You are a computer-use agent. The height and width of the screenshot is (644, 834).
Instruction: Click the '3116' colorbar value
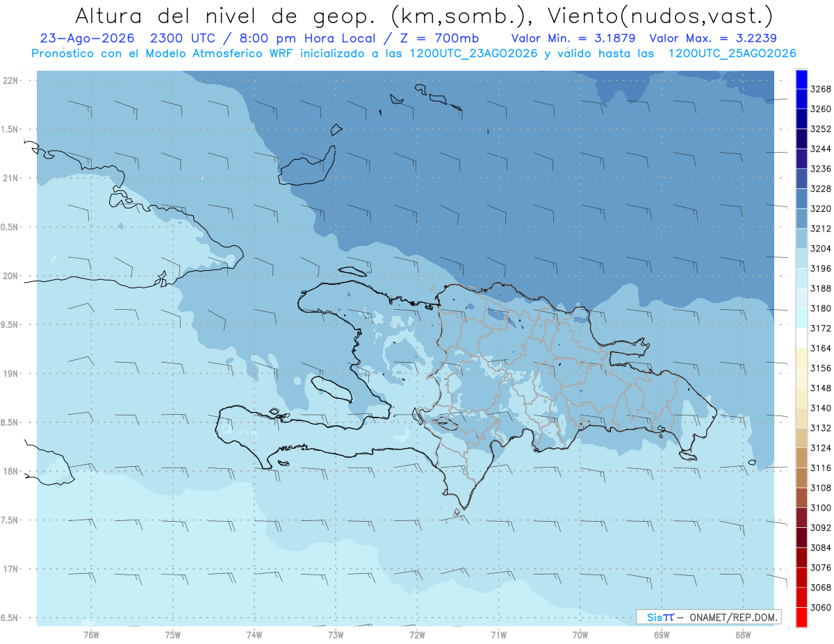click(821, 468)
